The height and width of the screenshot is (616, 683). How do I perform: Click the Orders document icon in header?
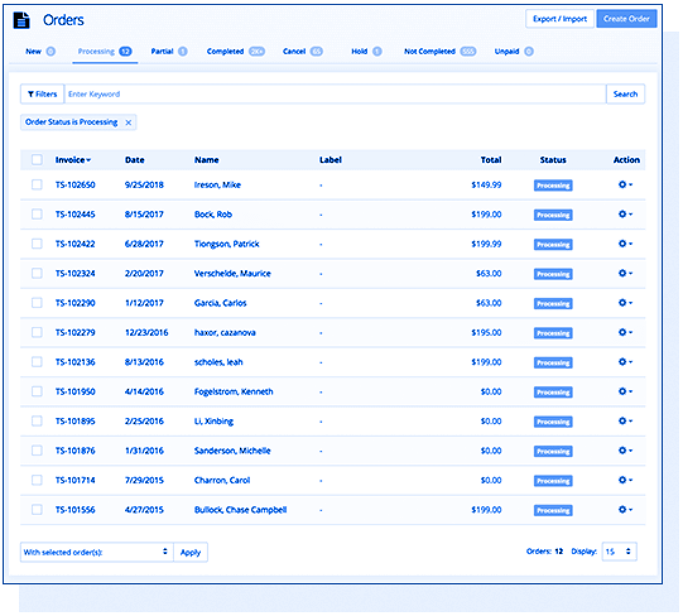tap(22, 20)
